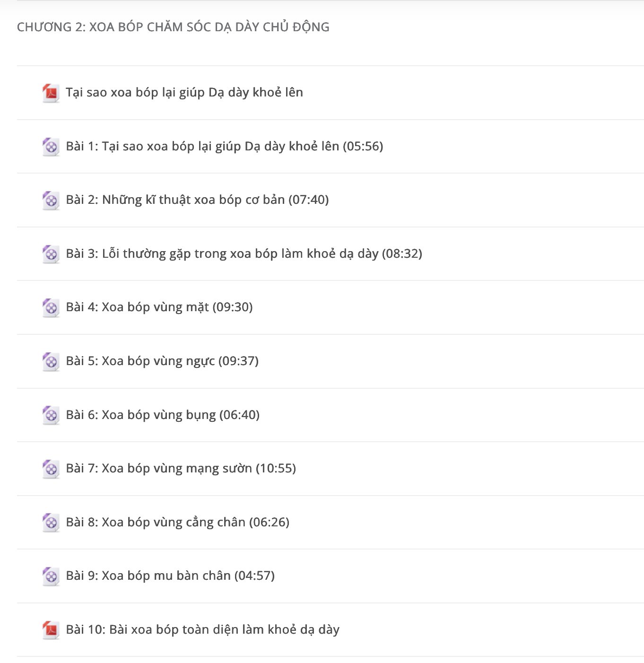Image resolution: width=644 pixels, height=663 pixels.
Task: Open Bài 7: Xoa bóp vùng mạng sườn
Action: pos(181,468)
